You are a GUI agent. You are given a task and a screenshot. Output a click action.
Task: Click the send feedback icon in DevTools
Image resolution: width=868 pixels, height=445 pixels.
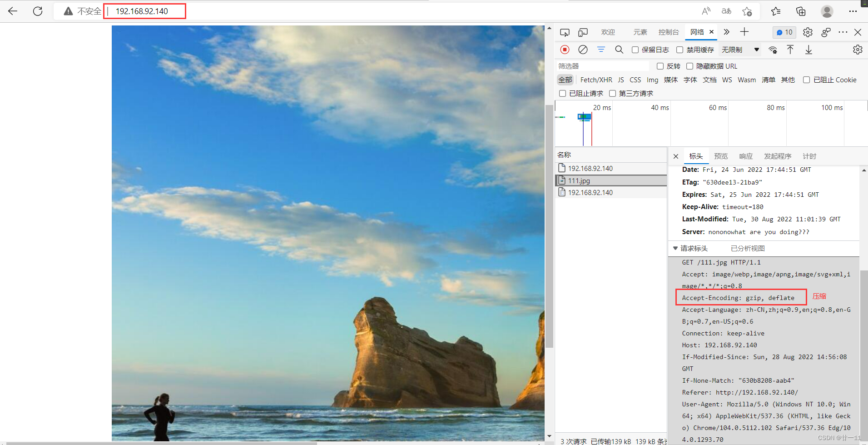pyautogui.click(x=826, y=32)
